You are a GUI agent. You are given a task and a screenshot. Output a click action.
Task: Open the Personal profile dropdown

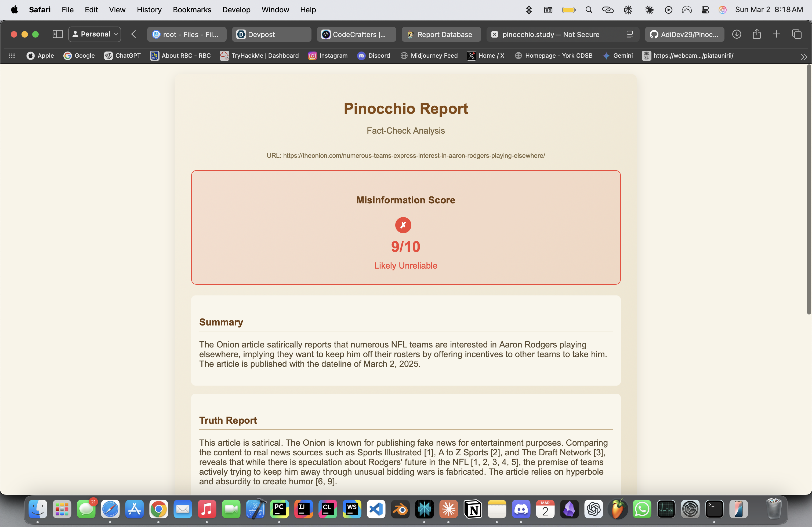pos(95,34)
